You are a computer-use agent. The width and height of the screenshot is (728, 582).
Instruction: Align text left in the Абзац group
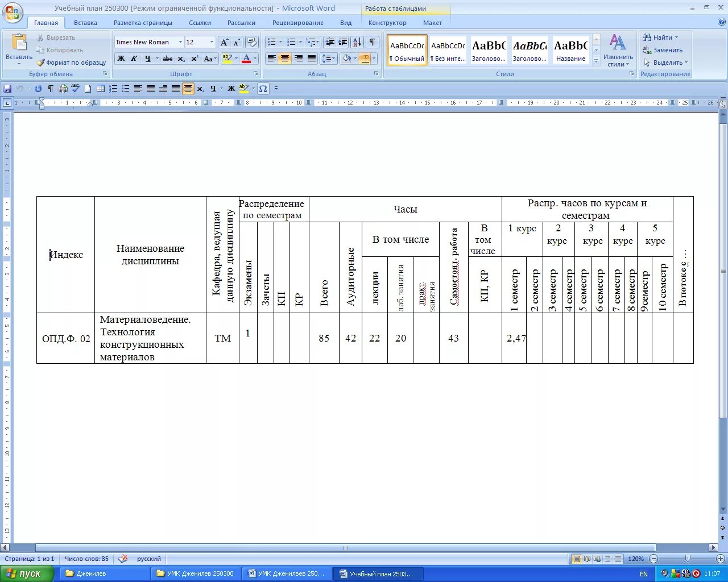point(272,59)
